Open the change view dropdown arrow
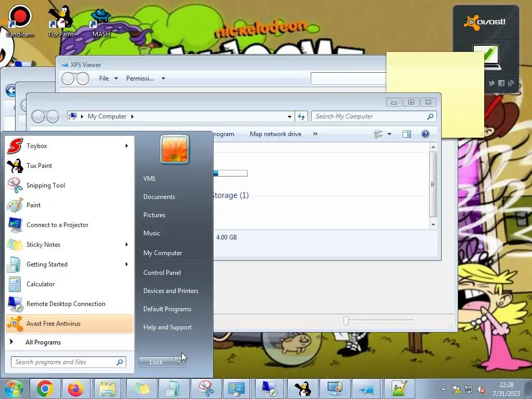Image resolution: width=532 pixels, height=399 pixels. pos(389,134)
